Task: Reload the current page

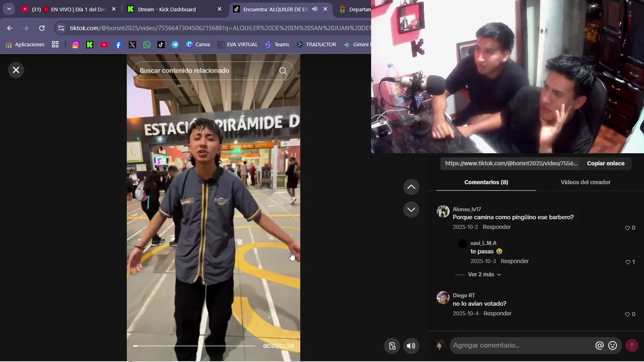Action: 42,28
